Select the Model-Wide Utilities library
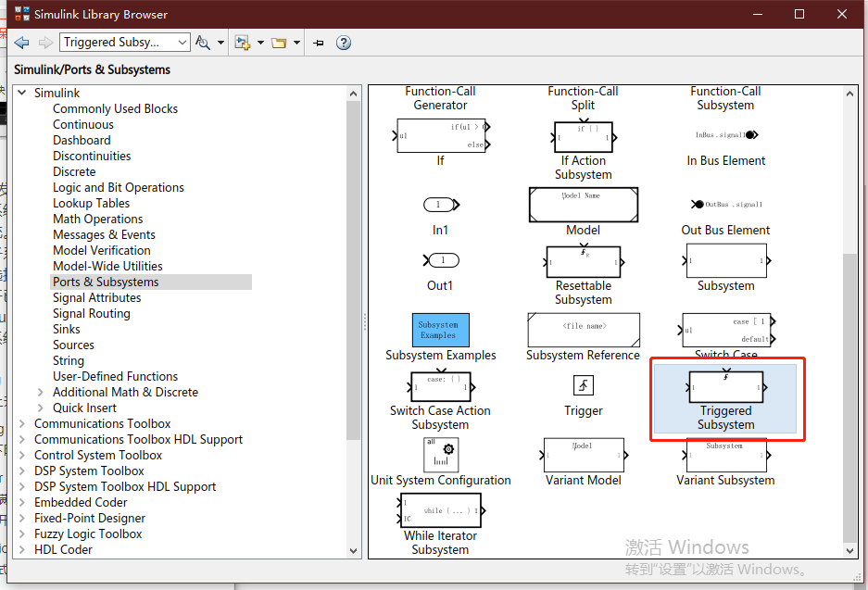868x590 pixels. click(108, 266)
